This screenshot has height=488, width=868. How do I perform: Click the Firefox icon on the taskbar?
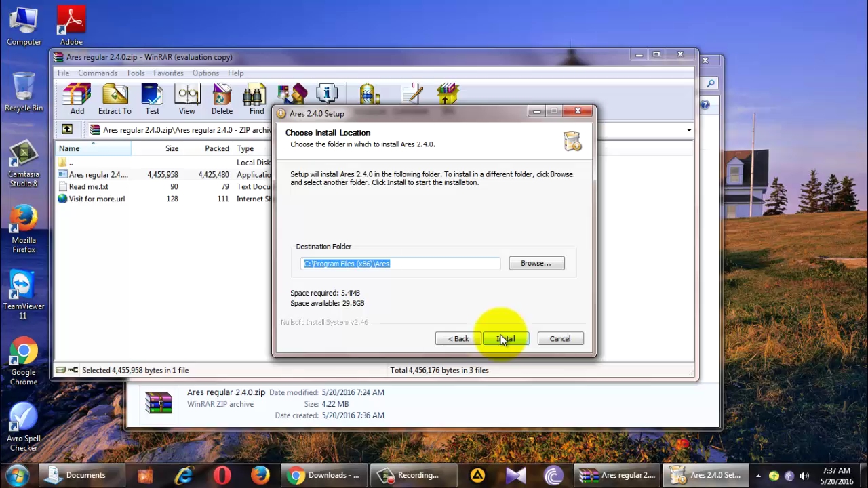(260, 475)
